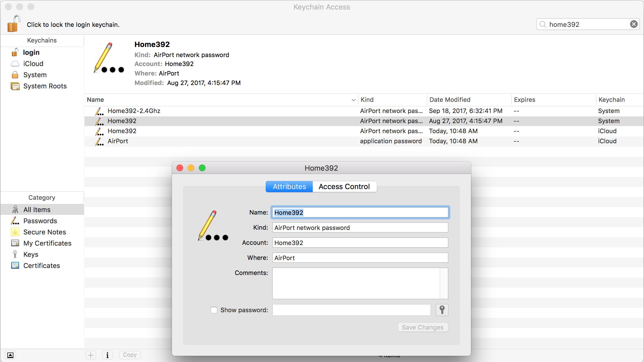Click the Where field showing AirPort
Screen dimensions: 644x362
click(x=360, y=258)
